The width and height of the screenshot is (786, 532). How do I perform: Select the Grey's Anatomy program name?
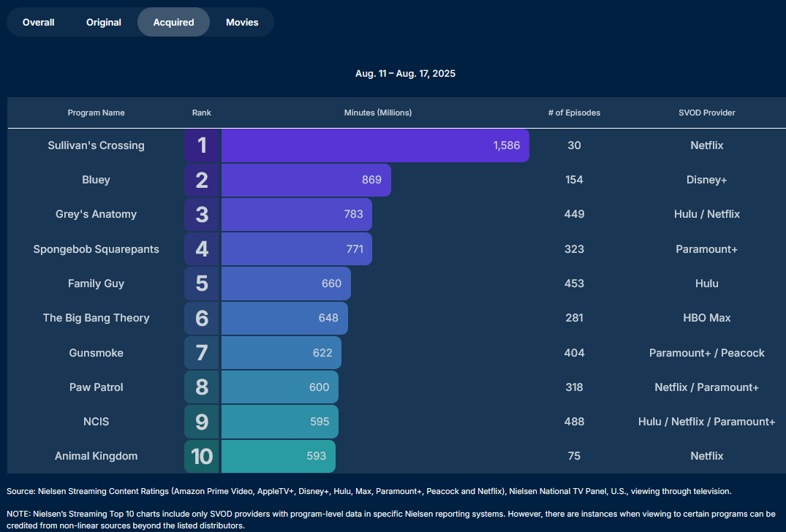[97, 214]
